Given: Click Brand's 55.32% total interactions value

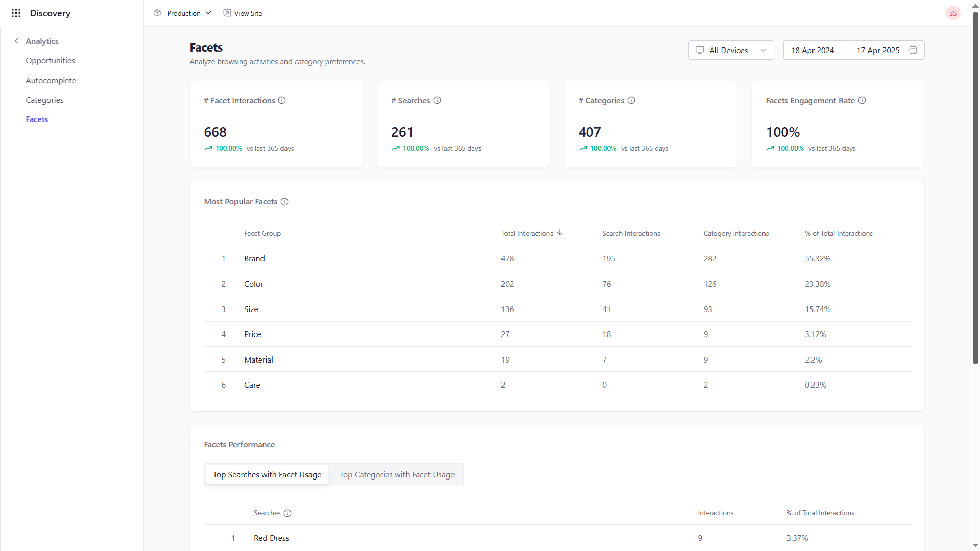Looking at the screenshot, I should pyautogui.click(x=818, y=258).
